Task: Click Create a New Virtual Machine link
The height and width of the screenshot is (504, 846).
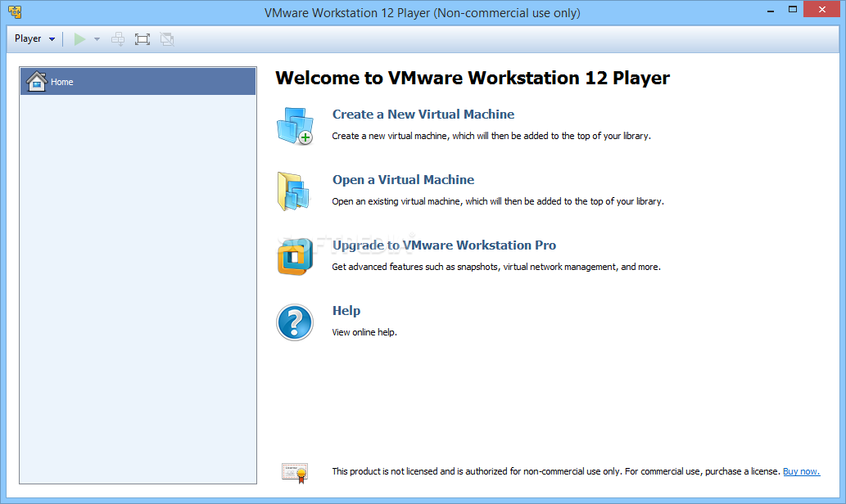Action: tap(423, 115)
